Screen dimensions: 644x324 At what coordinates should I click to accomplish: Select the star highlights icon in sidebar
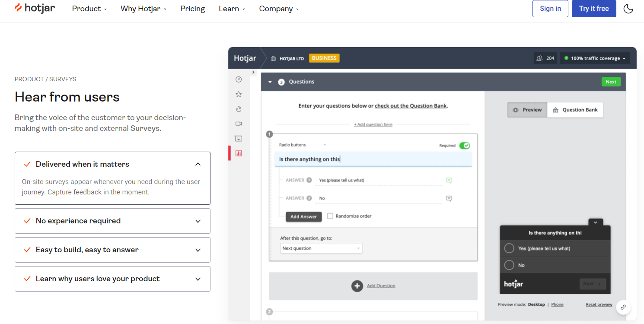(239, 94)
